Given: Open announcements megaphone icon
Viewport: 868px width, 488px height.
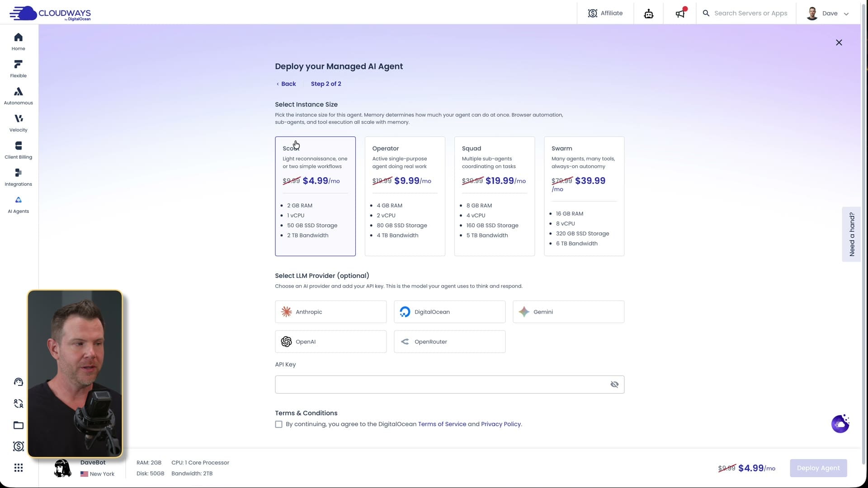Looking at the screenshot, I should (680, 14).
